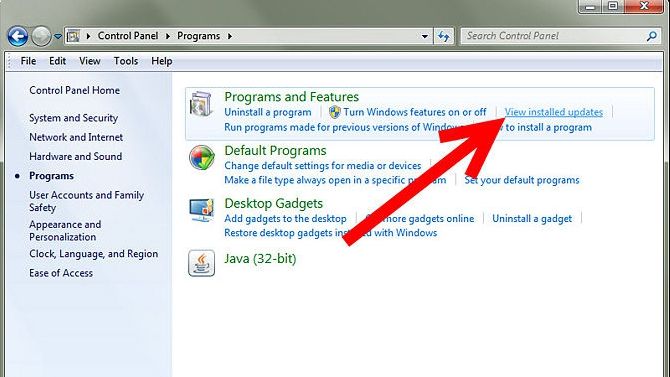Open Desktop Gadgets heading
The width and height of the screenshot is (670, 377).
273,203
